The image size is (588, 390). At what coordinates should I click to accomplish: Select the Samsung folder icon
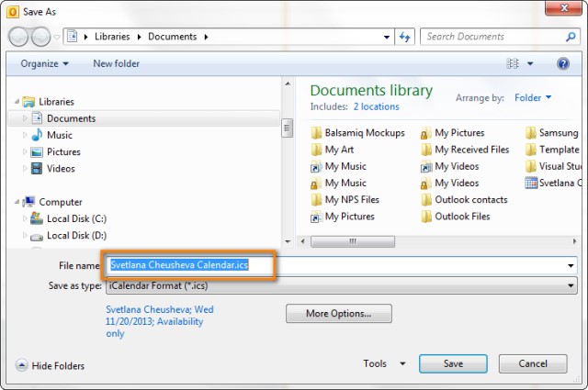pyautogui.click(x=531, y=133)
